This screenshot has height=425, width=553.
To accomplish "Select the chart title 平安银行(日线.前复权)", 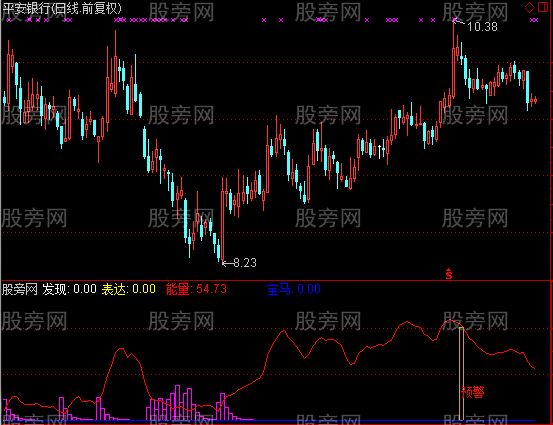I will point(62,8).
